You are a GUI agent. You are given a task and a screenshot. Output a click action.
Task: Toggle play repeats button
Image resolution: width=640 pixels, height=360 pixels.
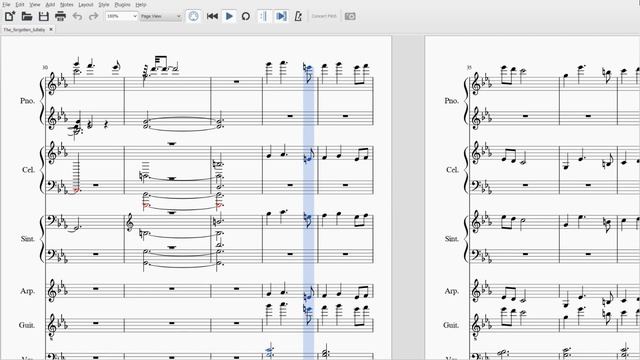(x=264, y=16)
